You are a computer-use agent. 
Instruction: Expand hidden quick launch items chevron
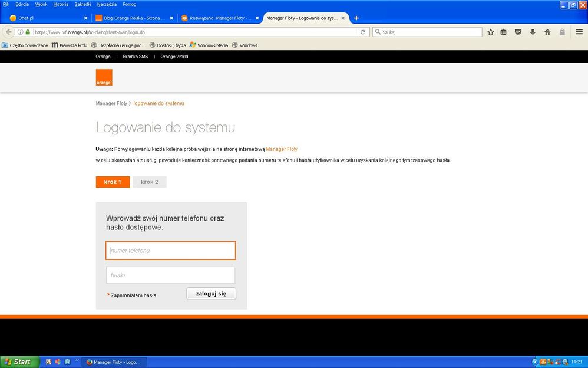point(77,360)
